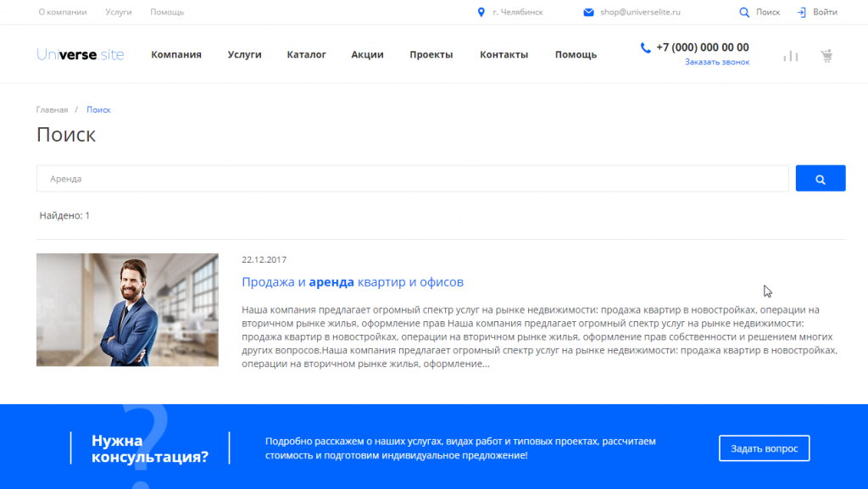Viewport: 868px width, 489px height.
Task: Open the Контакты page from the navigation
Action: [x=504, y=55]
